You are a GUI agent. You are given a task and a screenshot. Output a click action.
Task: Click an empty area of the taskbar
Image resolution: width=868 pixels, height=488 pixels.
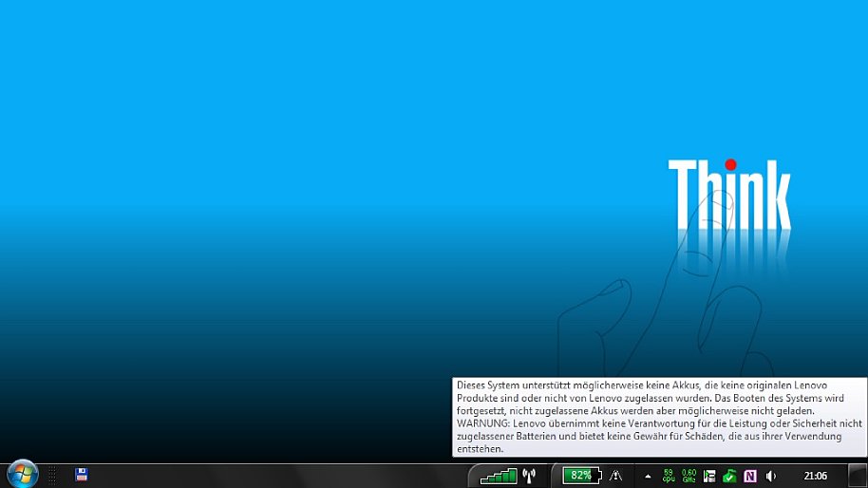point(285,476)
